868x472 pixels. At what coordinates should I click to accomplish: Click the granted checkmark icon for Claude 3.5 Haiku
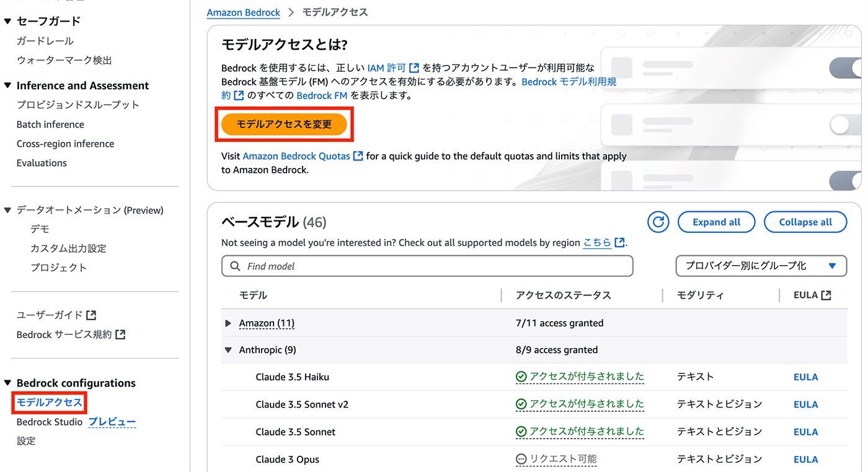(521, 377)
